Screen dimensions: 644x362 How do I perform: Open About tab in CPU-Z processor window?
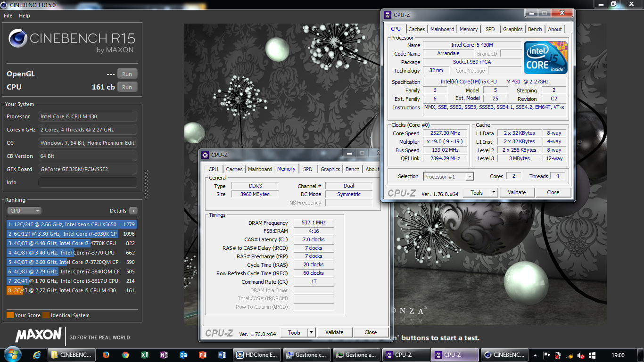pyautogui.click(x=555, y=29)
